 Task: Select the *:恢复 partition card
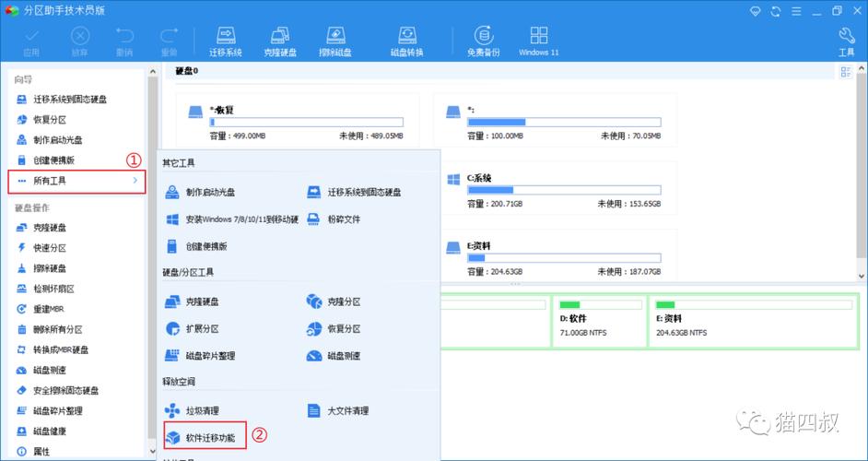pyautogui.click(x=298, y=120)
